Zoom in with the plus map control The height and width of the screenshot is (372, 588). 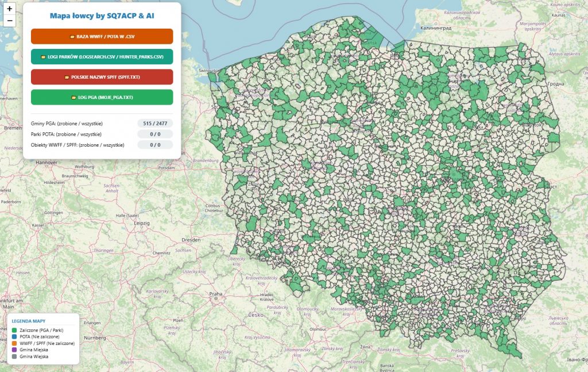click(10, 9)
